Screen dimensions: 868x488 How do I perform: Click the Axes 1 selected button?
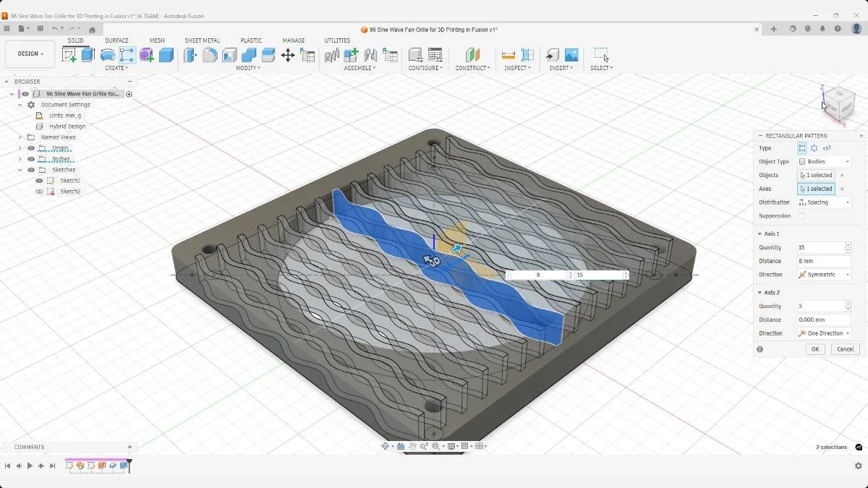(816, 189)
